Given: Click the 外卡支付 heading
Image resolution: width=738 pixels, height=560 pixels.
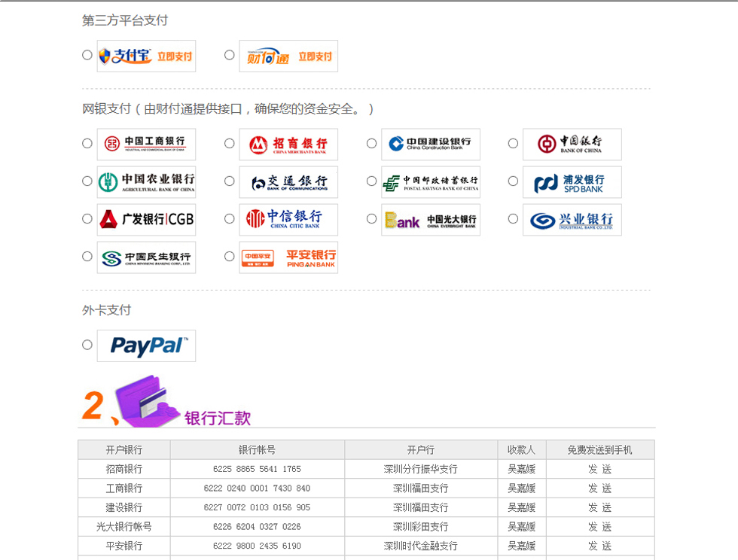Looking at the screenshot, I should pos(106,310).
